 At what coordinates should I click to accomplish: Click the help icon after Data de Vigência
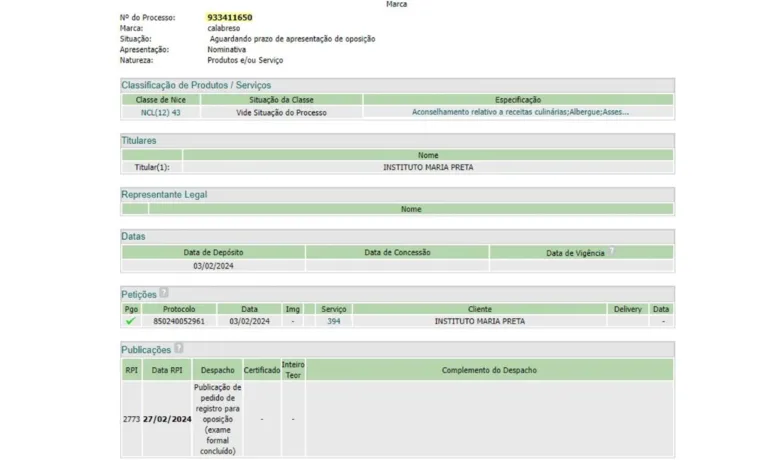point(611,252)
